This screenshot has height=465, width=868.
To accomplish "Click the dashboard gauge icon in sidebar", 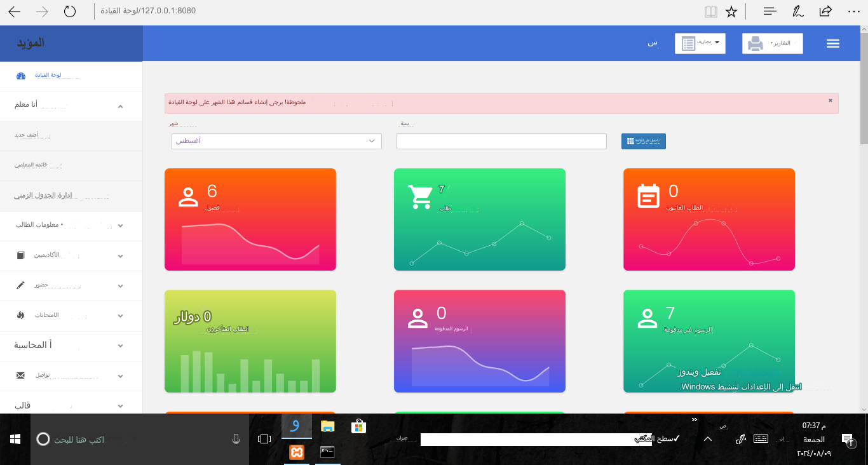I will point(20,76).
